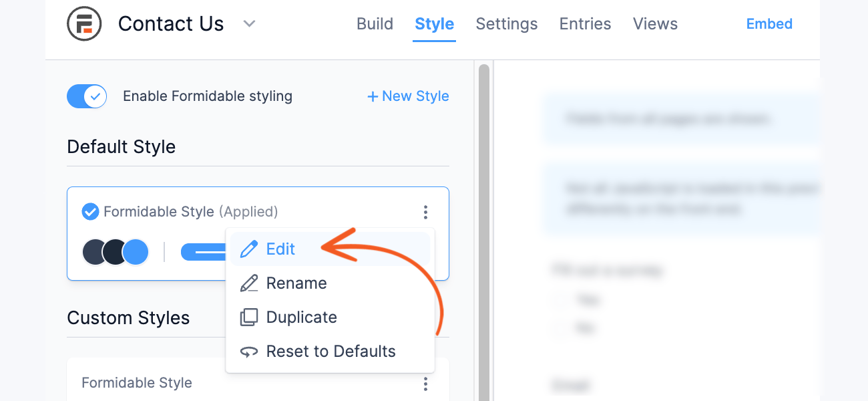868x401 pixels.
Task: Open the Views tab
Action: (655, 24)
